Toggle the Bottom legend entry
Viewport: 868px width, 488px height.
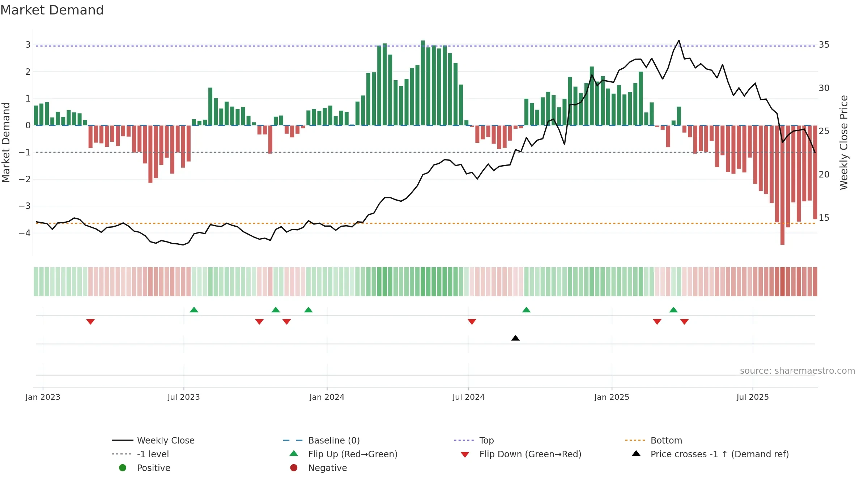coord(653,440)
